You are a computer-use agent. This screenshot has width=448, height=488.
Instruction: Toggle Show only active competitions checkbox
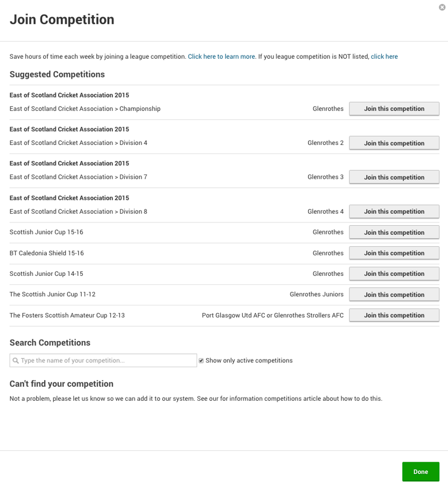201,360
